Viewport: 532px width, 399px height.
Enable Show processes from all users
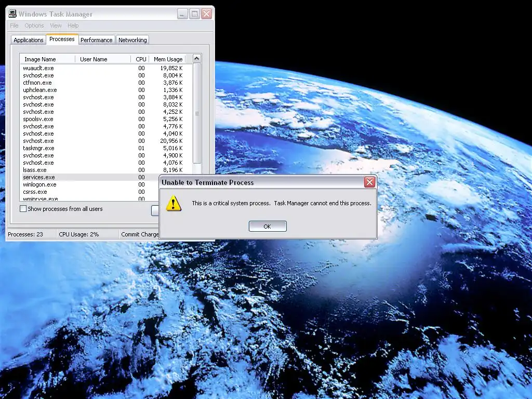23,209
